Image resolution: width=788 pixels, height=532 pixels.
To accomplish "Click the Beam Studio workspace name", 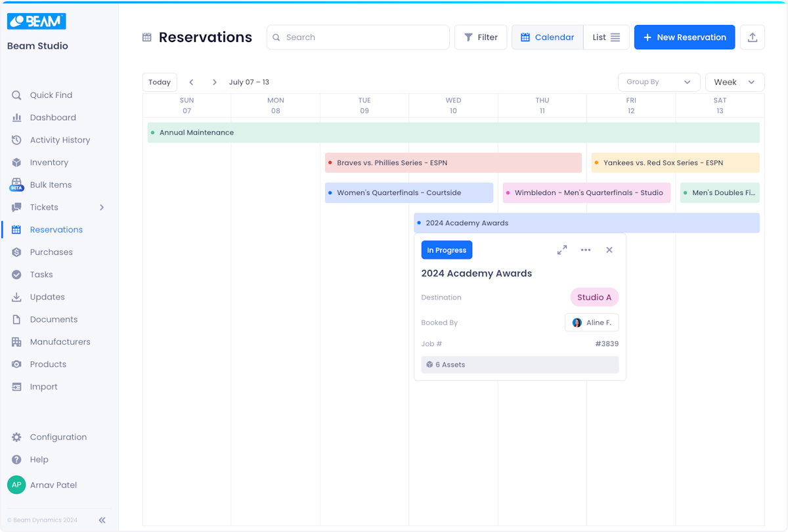I will (37, 46).
